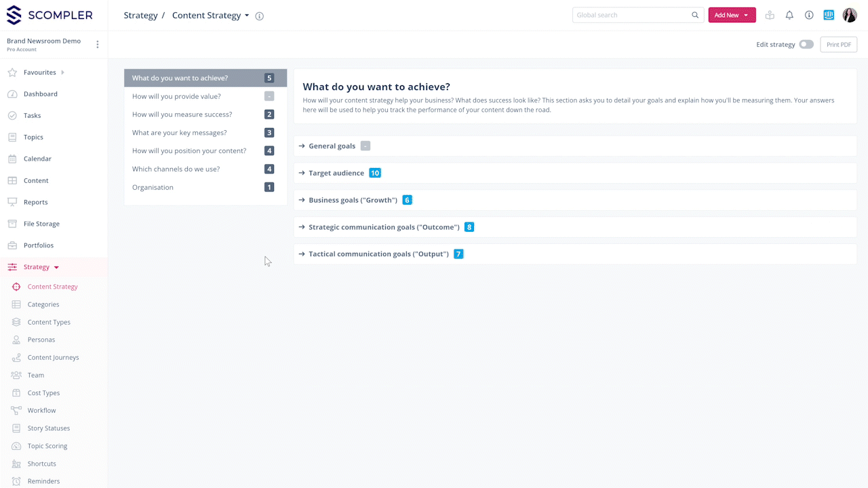Expand the General goals section
The width and height of the screenshot is (868, 488).
tap(332, 146)
